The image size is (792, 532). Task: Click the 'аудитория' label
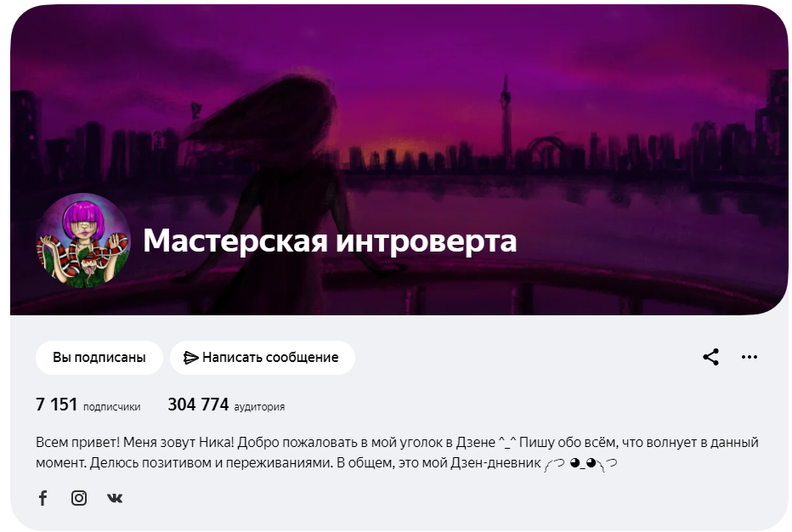coord(259,407)
